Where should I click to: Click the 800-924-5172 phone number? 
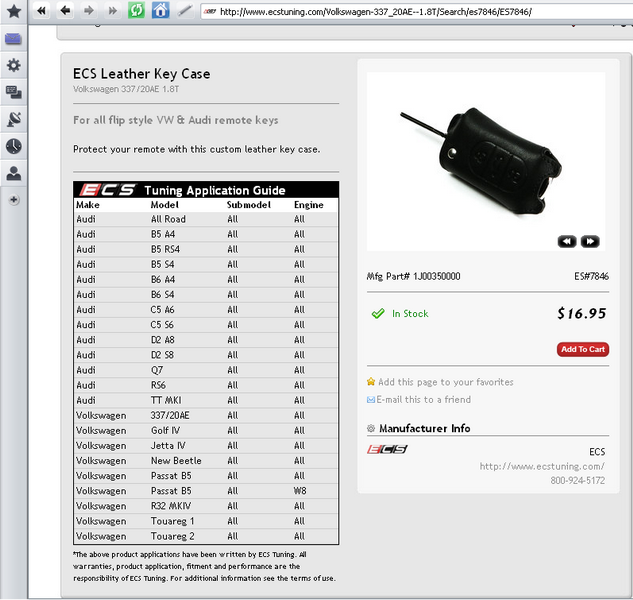(x=577, y=480)
